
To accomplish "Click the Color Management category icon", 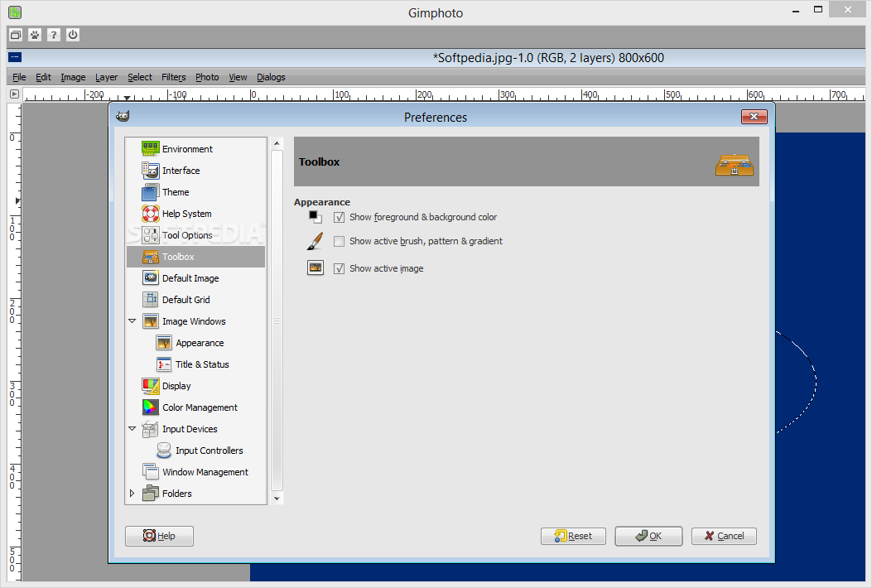I will click(150, 407).
